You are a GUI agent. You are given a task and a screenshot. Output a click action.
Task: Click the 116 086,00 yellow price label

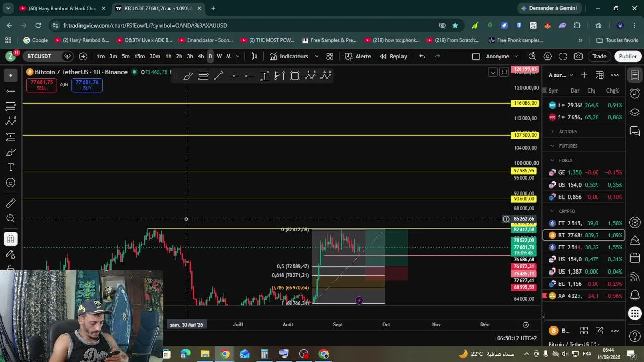[525, 103]
